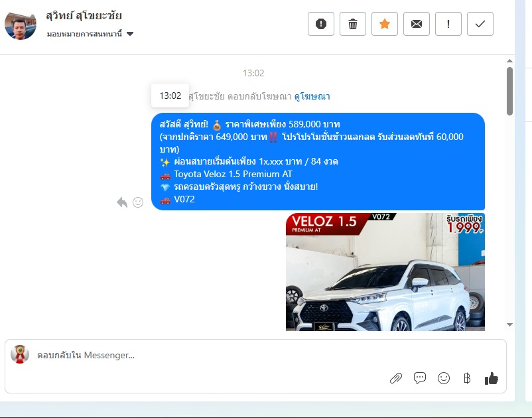
Task: Open saved replies speech bubble icon
Action: (x=420, y=378)
